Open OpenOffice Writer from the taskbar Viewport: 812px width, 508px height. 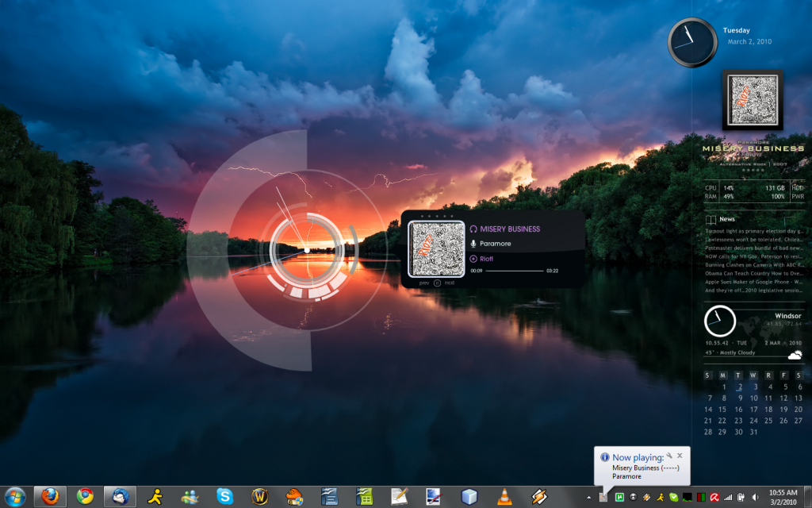[x=329, y=497]
